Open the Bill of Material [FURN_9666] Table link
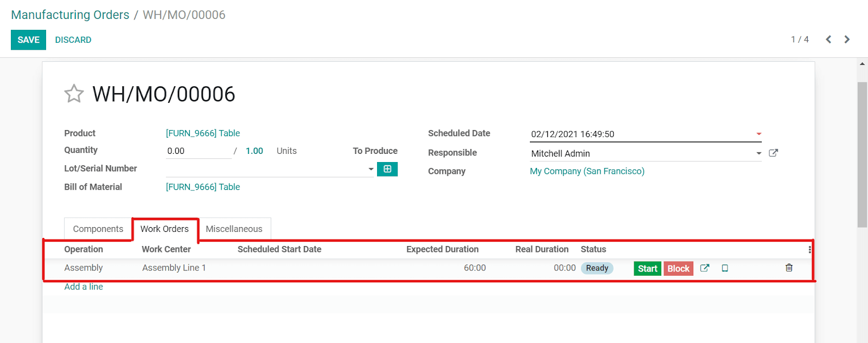The image size is (868, 343). 203,187
